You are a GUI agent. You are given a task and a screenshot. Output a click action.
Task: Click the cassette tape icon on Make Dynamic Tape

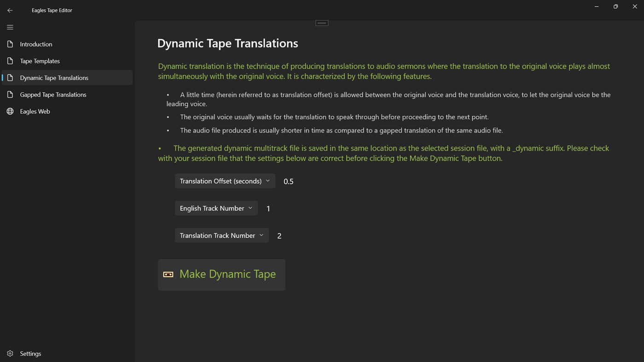(x=168, y=274)
